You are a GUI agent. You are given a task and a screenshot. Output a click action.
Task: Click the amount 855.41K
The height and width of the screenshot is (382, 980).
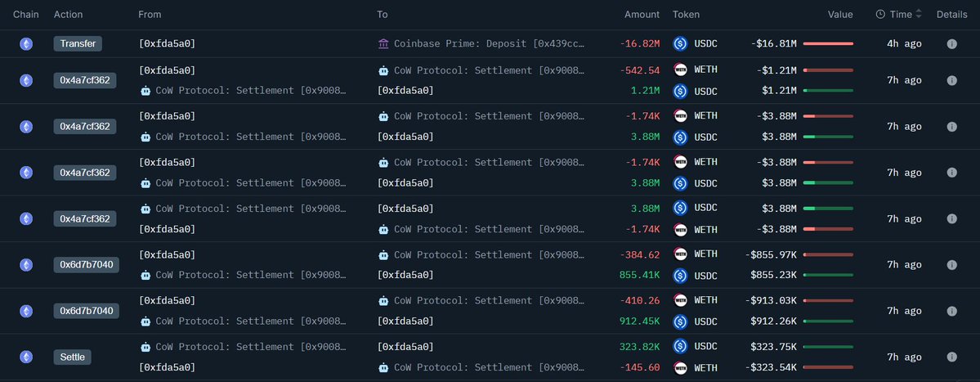[640, 275]
